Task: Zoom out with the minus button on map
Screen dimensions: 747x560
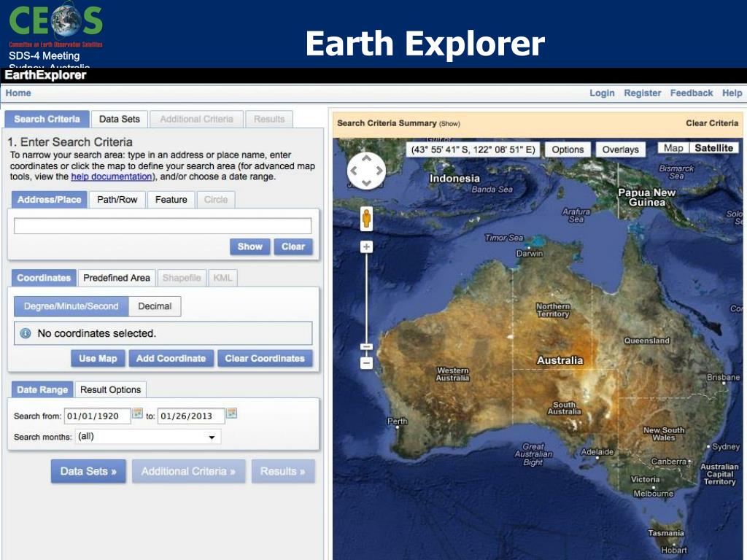Action: (x=366, y=363)
